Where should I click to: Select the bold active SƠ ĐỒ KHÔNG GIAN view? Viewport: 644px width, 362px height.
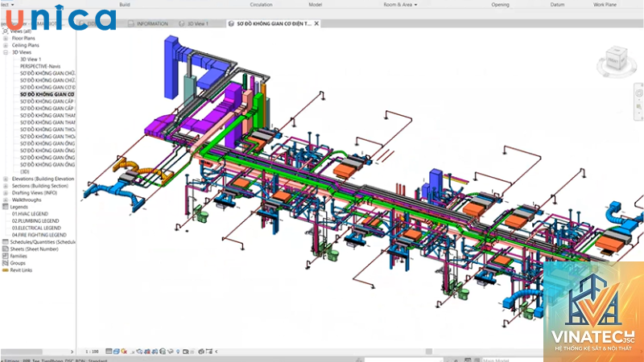point(47,94)
